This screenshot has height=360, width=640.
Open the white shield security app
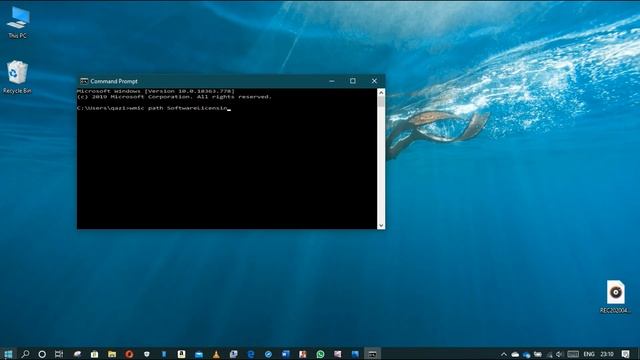pyautogui.click(x=147, y=354)
